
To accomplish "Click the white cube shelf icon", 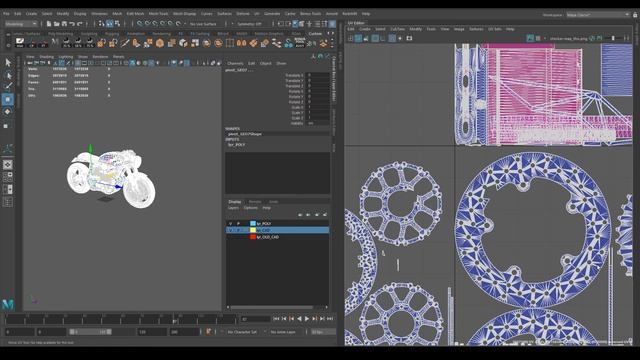I will (x=183, y=43).
